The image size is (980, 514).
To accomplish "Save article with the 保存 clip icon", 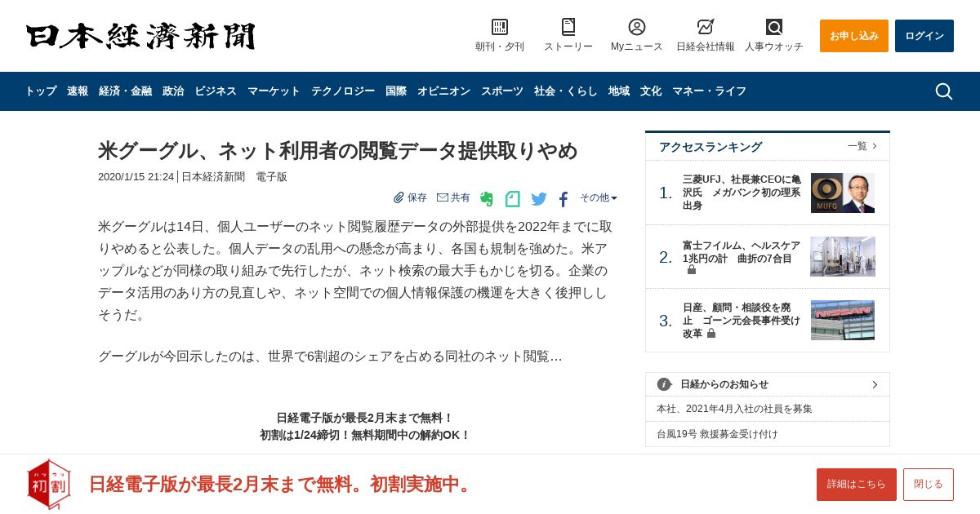I will tap(410, 197).
